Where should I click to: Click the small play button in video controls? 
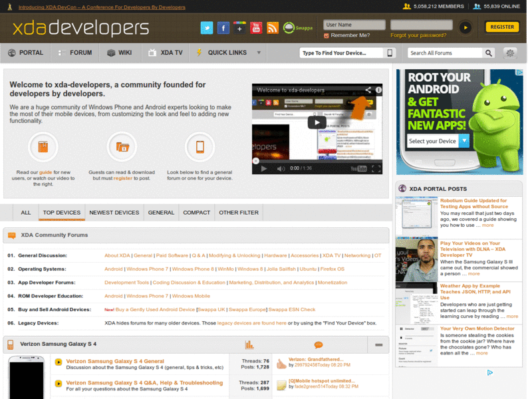pyautogui.click(x=263, y=169)
